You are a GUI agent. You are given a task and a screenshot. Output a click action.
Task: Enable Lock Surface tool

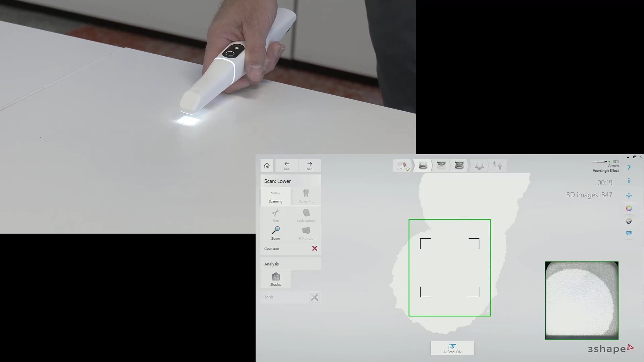point(306,215)
